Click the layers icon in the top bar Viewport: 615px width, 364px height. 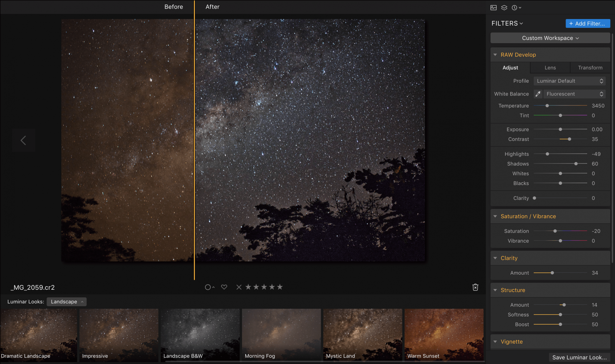(504, 7)
